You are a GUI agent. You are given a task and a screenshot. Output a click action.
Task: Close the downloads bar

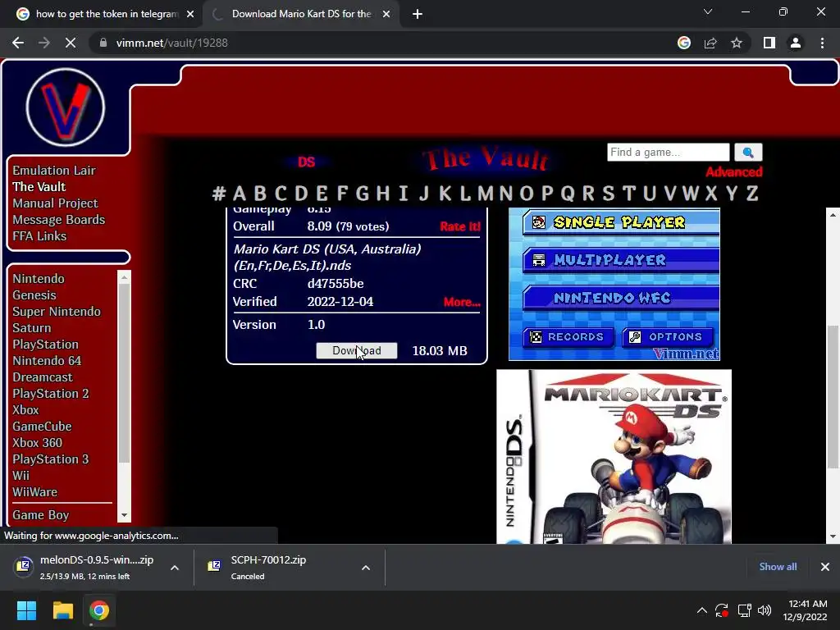pos(825,567)
